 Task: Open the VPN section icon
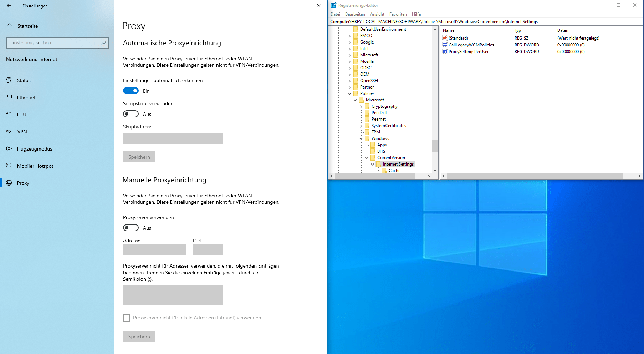[9, 132]
